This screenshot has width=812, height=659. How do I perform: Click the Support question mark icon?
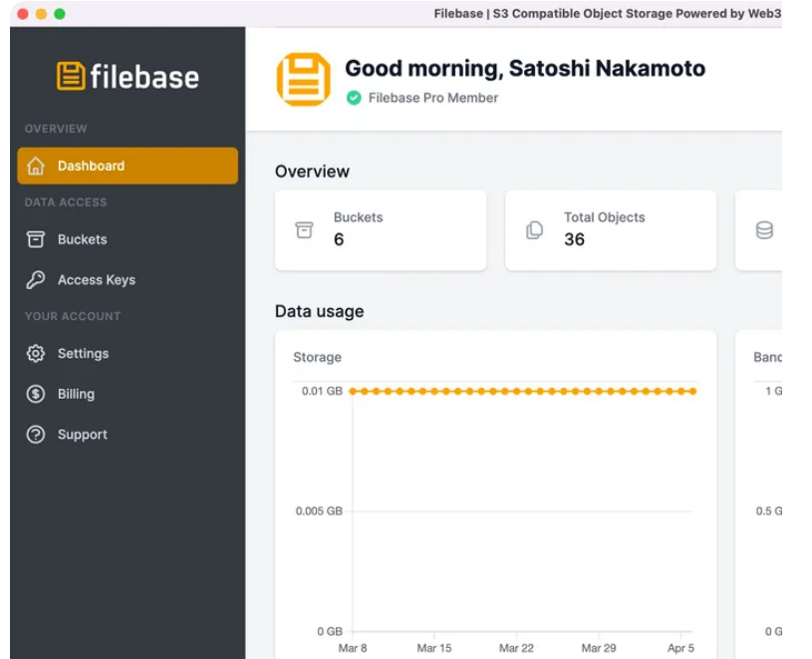[x=36, y=435]
